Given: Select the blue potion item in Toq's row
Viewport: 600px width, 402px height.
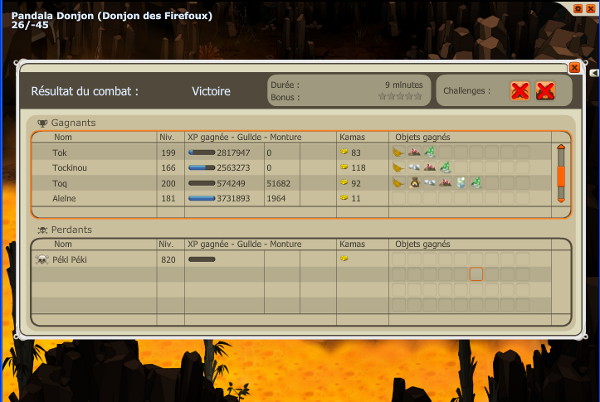Looking at the screenshot, I should click(x=461, y=183).
